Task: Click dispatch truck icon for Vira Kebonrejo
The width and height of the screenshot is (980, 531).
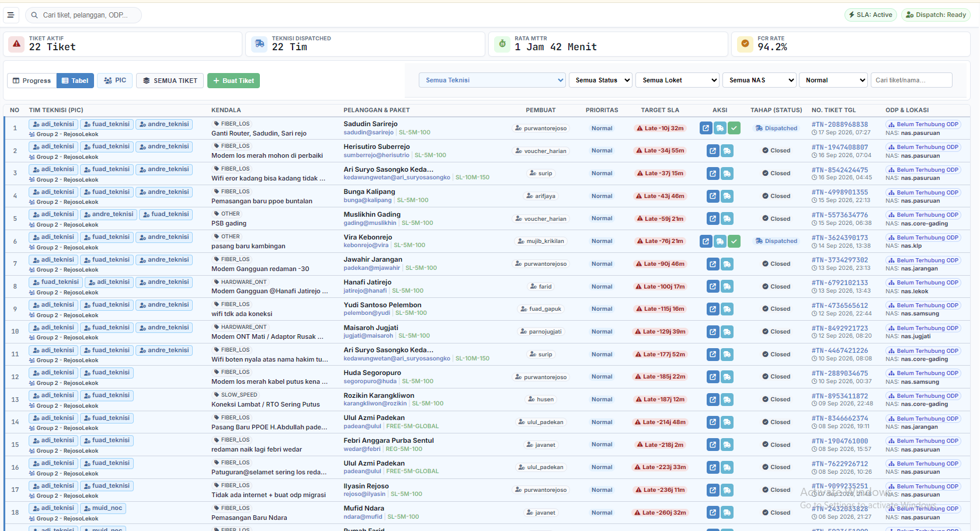Action: point(720,241)
